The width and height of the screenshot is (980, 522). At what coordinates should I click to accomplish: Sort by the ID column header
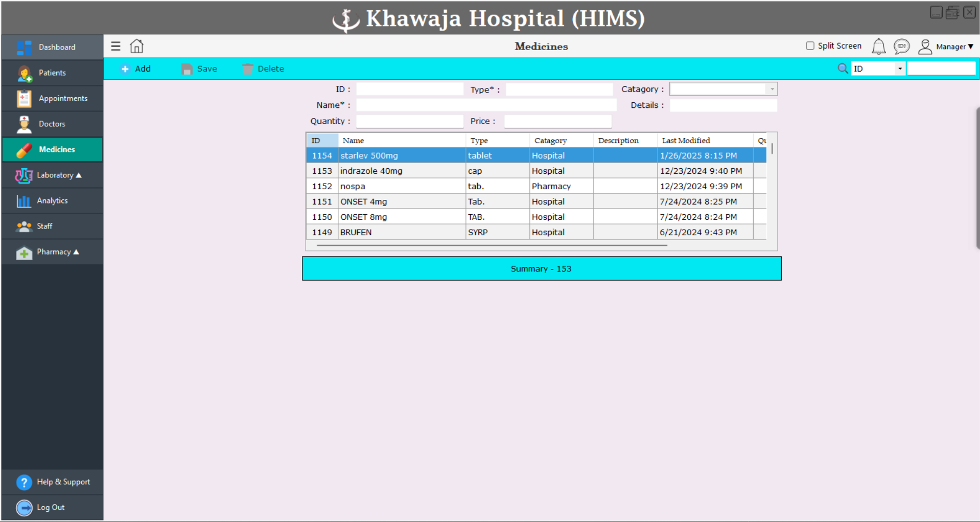click(322, 141)
